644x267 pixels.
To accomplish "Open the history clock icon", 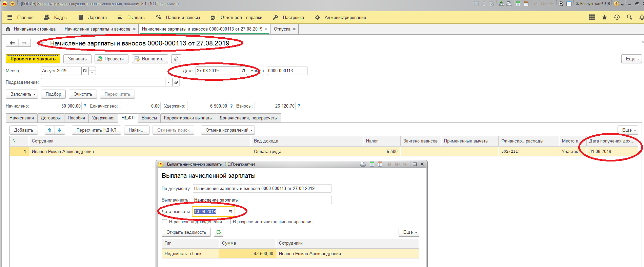I will coord(617,17).
